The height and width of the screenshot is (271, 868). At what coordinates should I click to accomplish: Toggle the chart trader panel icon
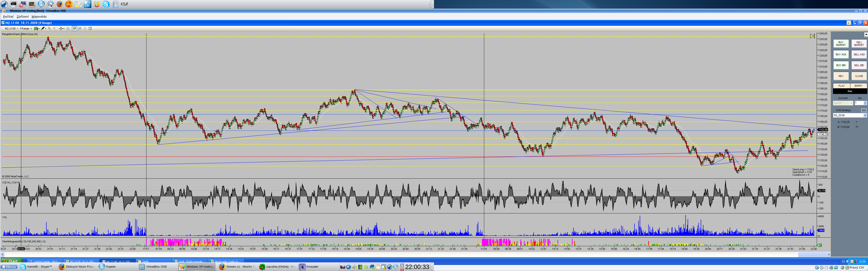coord(74,29)
